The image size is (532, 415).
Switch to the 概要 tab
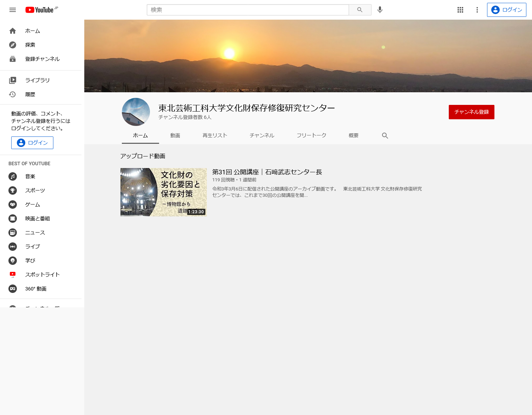[x=354, y=135]
